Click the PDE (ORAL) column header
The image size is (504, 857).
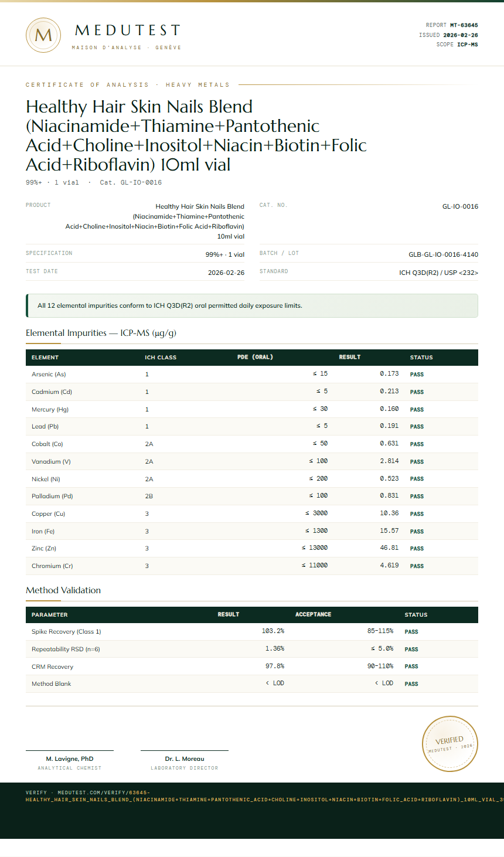pos(255,357)
